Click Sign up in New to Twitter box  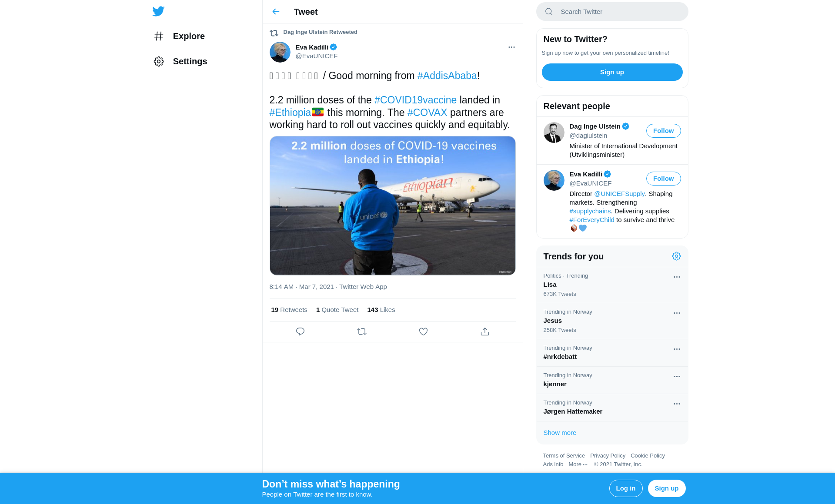tap(612, 72)
